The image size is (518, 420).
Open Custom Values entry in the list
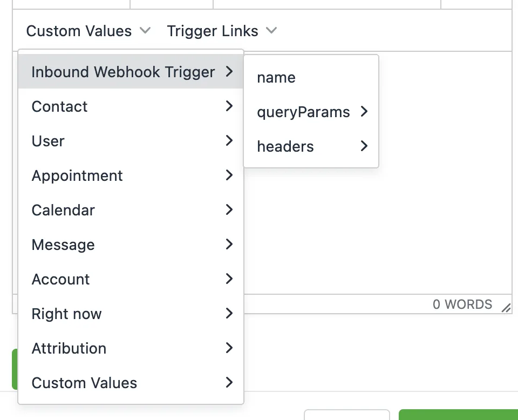coord(84,383)
